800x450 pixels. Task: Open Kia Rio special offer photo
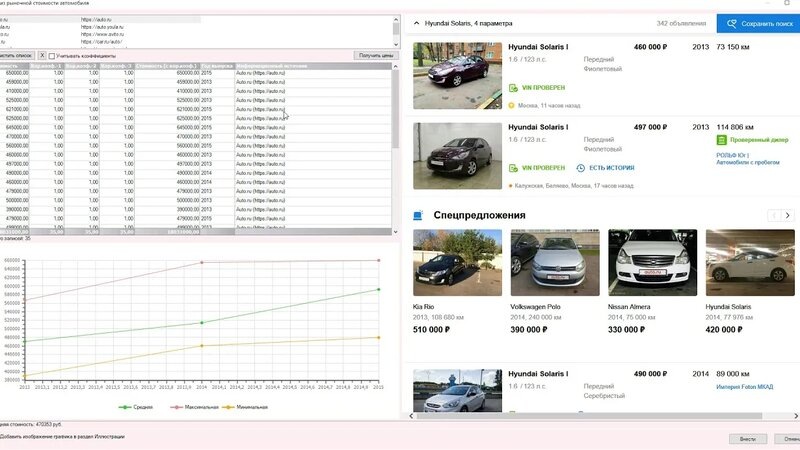coord(457,262)
